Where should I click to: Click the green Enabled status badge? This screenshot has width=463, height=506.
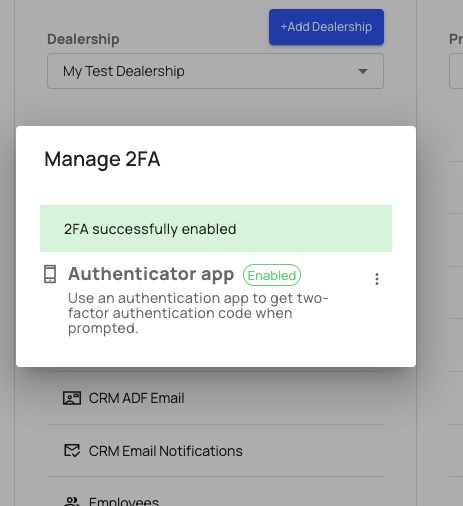click(x=272, y=275)
